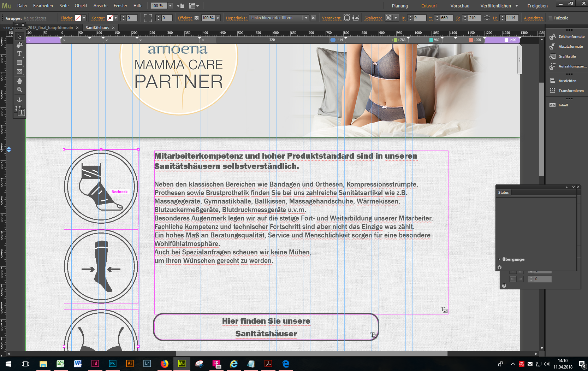Open the opacity 100 % slider arrow
The height and width of the screenshot is (371, 588).
tap(218, 18)
